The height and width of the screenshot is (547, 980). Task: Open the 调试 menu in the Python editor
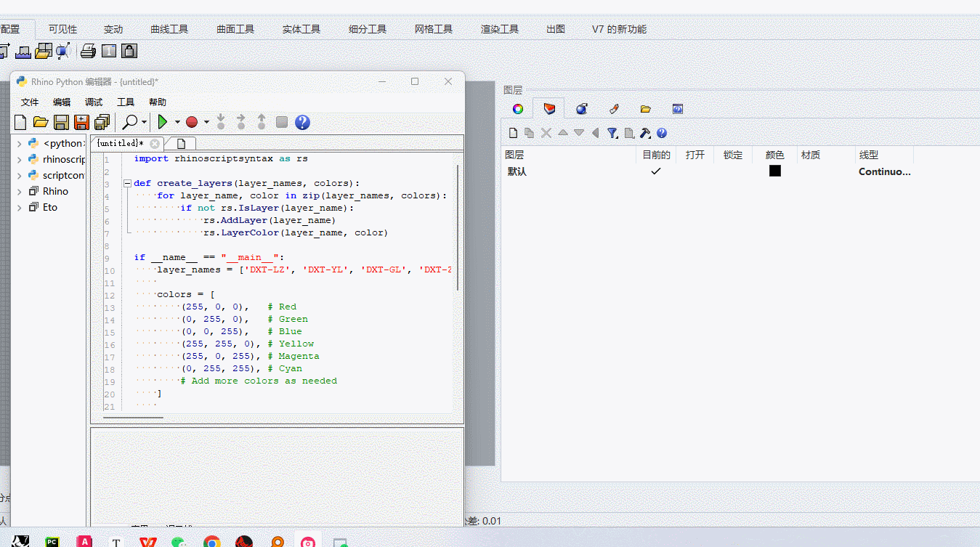(x=93, y=102)
